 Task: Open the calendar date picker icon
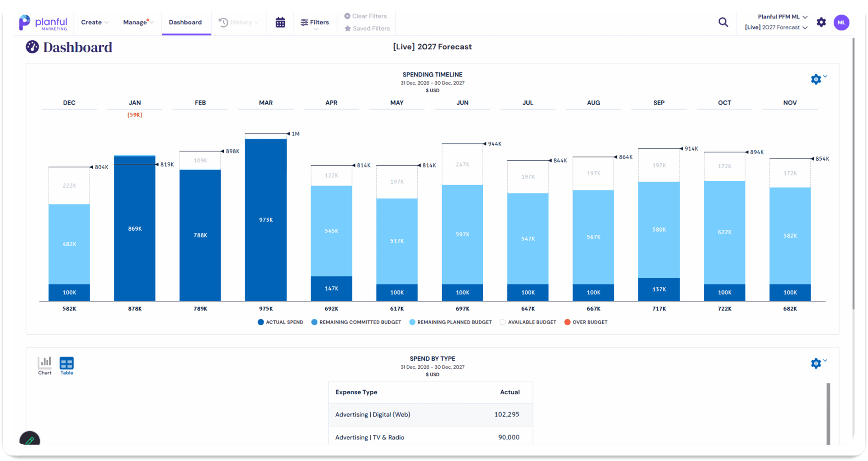click(280, 22)
